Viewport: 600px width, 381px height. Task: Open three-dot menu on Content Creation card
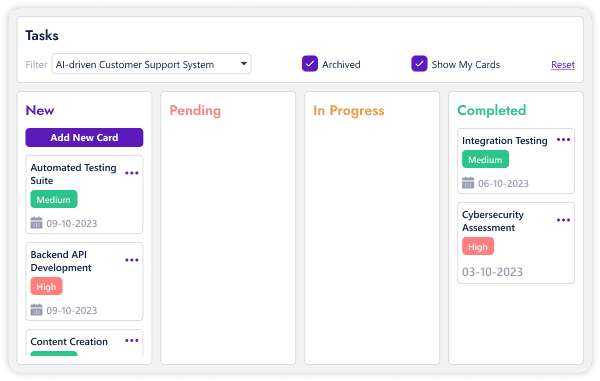click(x=132, y=340)
